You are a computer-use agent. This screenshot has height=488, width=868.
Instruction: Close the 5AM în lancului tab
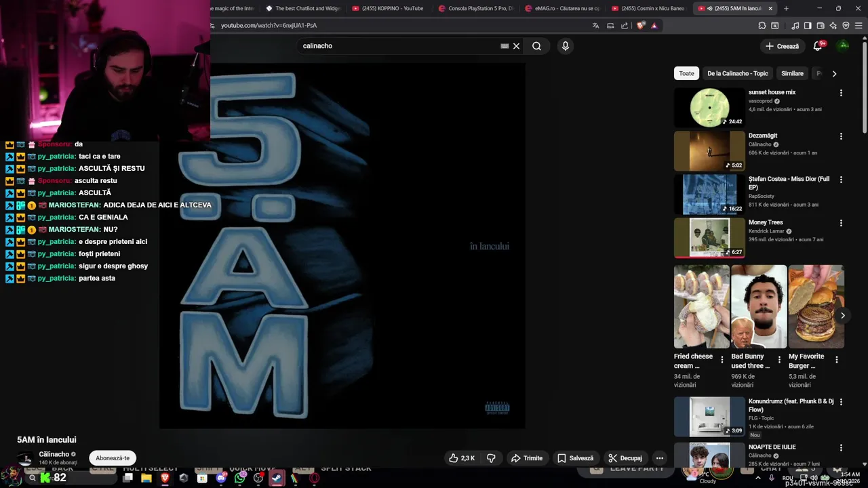tap(770, 9)
